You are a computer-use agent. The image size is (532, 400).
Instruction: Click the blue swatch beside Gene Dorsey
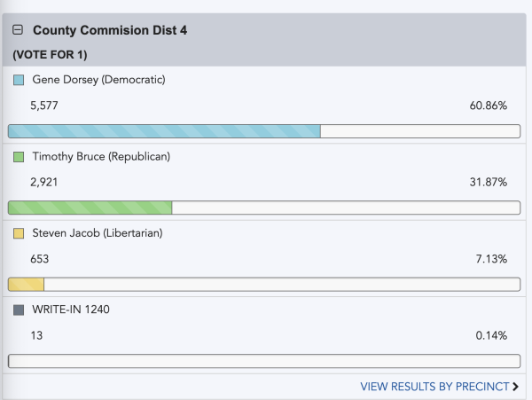19,80
